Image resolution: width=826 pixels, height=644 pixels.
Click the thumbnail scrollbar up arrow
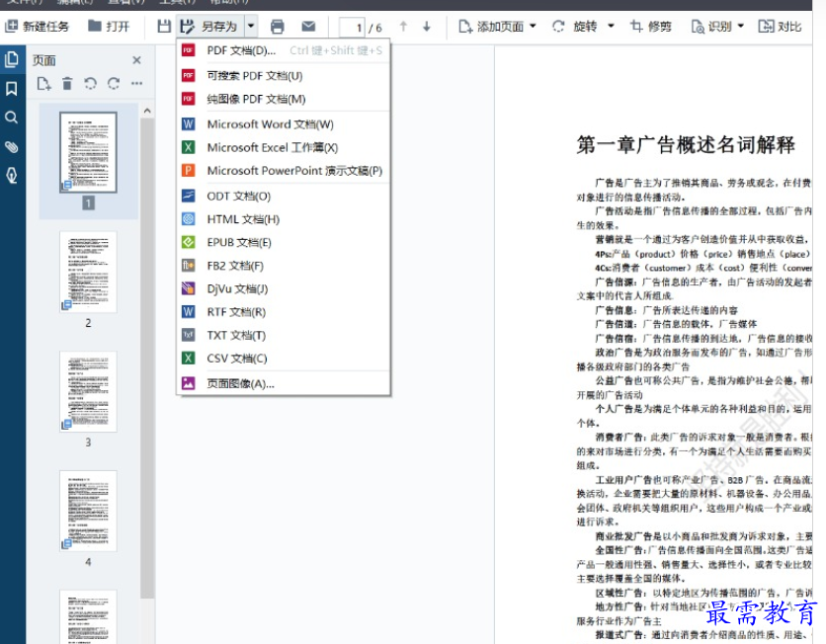pos(147,111)
